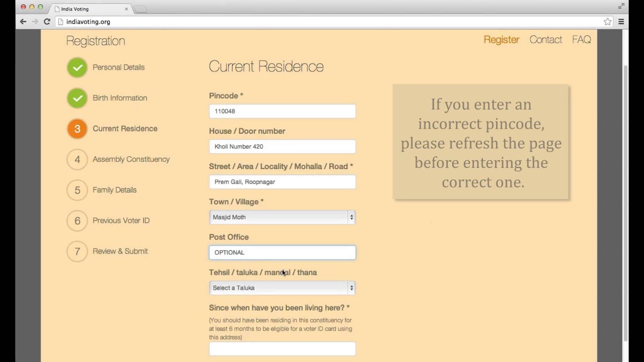
Task: Open a new browser tab
Action: click(x=140, y=9)
